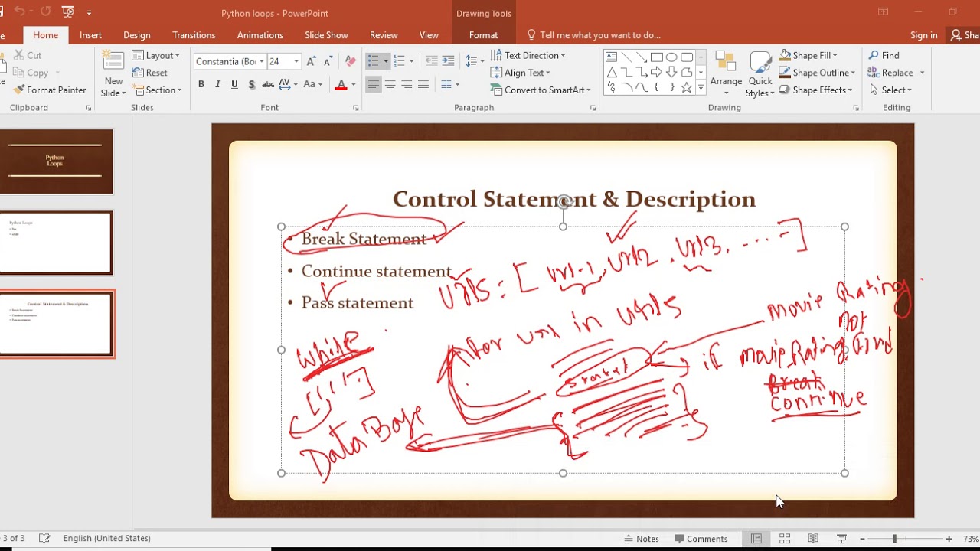Toggle Bold formatting
This screenshot has height=551, width=980.
[x=201, y=84]
